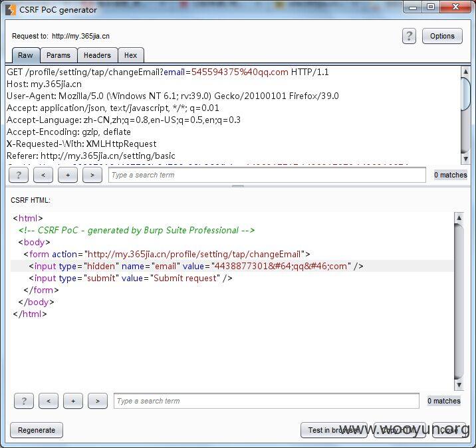Click the Burp Suite icon in title bar
Screen dimensions: 476x448
(x=11, y=10)
